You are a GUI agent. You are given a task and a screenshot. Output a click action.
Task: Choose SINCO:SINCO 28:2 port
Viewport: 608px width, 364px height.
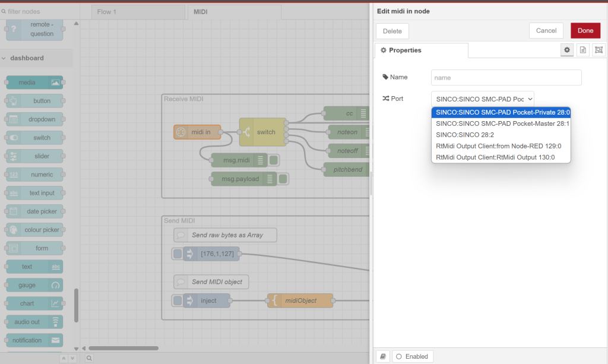click(501, 135)
